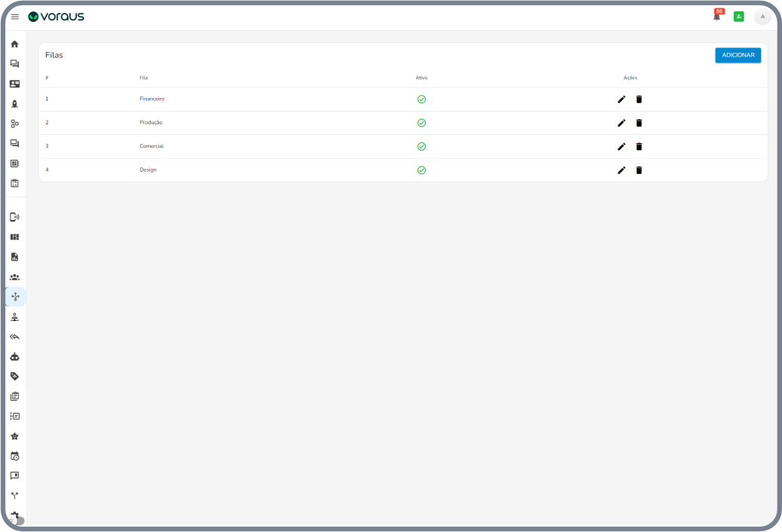Viewport: 782px width, 532px height.
Task: Click the calendar schedule icon in sidebar
Action: tap(14, 456)
